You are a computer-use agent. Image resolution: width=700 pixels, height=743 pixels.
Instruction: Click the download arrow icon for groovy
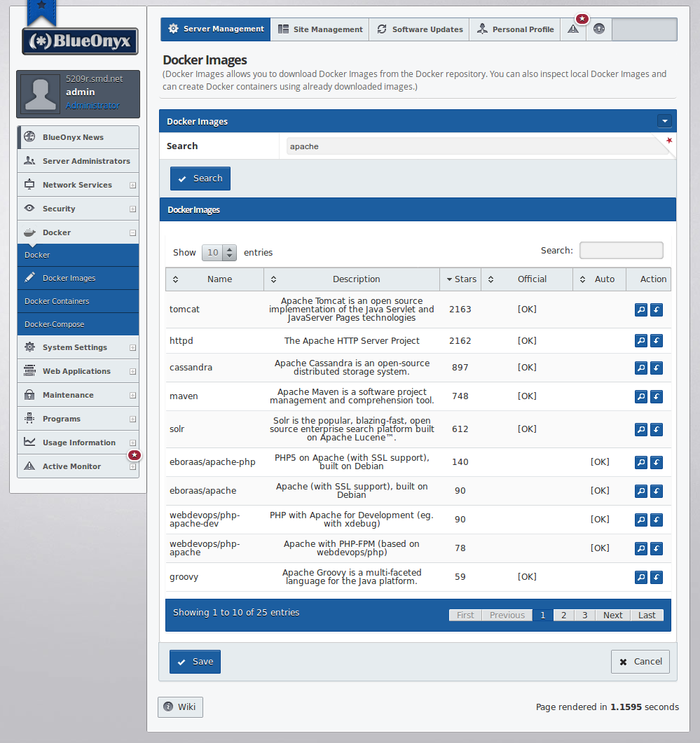[657, 577]
